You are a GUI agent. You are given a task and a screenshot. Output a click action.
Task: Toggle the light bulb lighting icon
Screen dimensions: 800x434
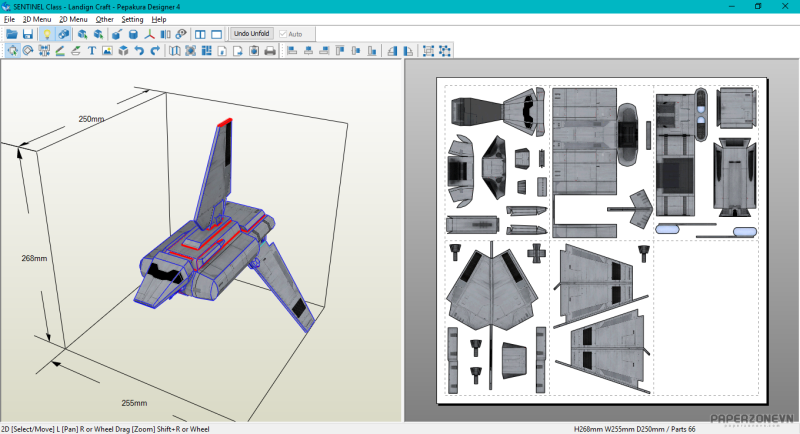click(x=47, y=34)
